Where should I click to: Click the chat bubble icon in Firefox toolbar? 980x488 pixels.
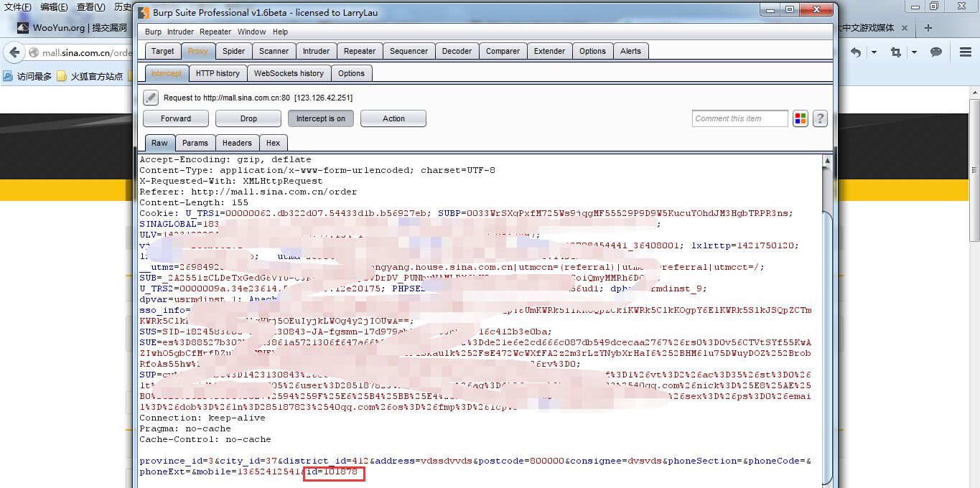935,52
